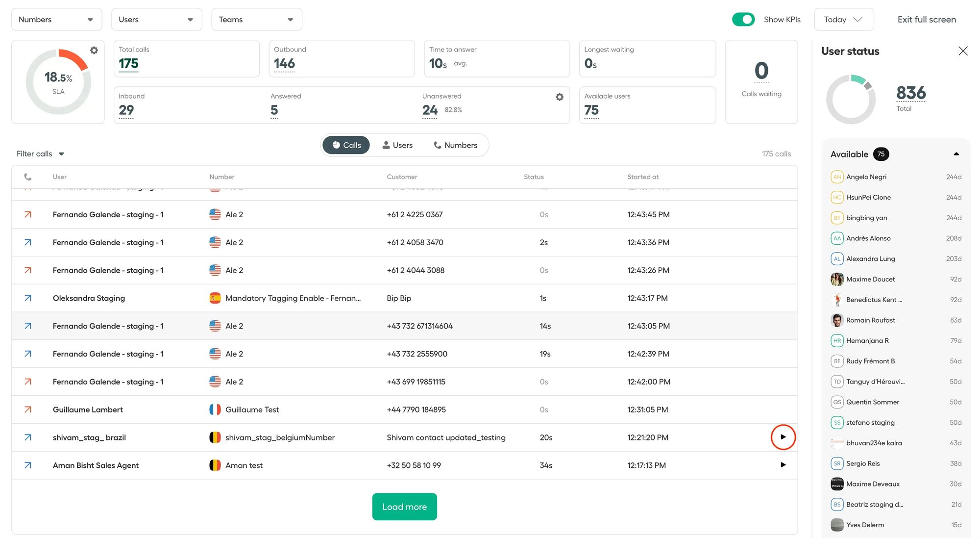Click the Spain flag on the Mandatory Tagging row
Viewport: 980px width, 538px height.
tap(215, 298)
